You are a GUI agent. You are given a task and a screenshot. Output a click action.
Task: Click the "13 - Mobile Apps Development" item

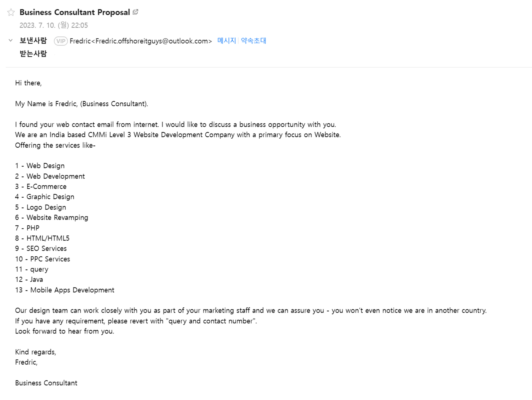pyautogui.click(x=65, y=290)
